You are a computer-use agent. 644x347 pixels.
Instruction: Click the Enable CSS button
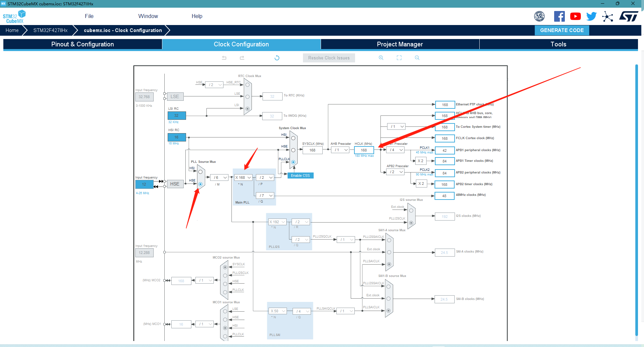pyautogui.click(x=300, y=176)
